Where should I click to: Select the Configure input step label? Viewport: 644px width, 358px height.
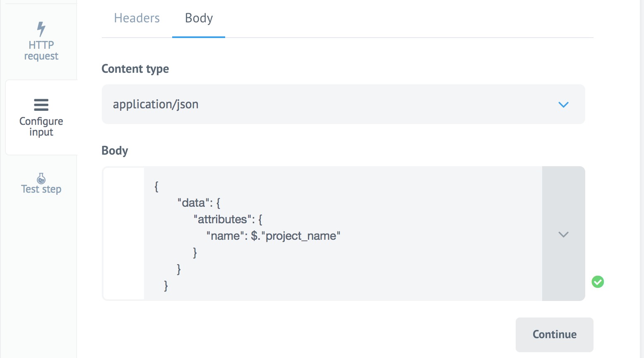(41, 126)
